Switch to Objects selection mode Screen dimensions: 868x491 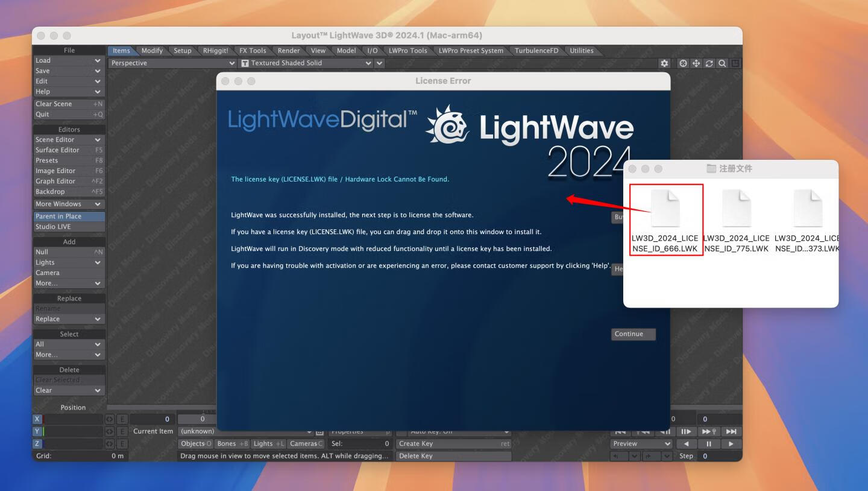[196, 444]
